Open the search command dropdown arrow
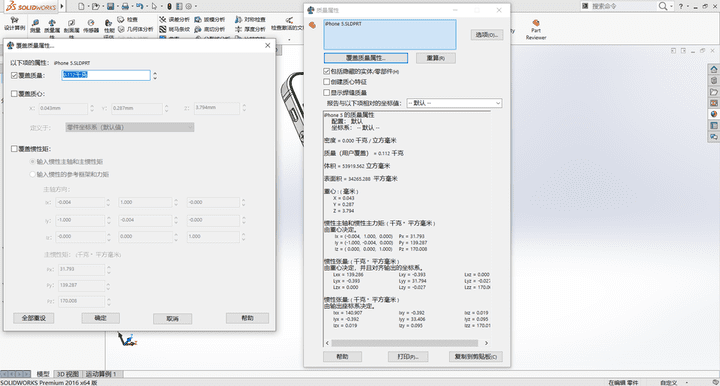Screen dimensions: 720x386 [x=672, y=6]
